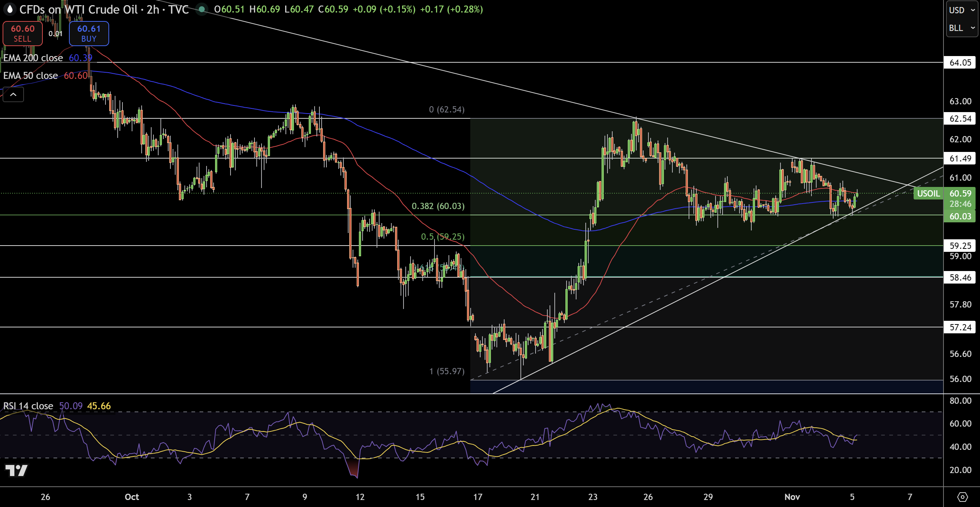The height and width of the screenshot is (507, 980).
Task: Toggle the RSI 14 close indicator legend
Action: click(x=27, y=406)
